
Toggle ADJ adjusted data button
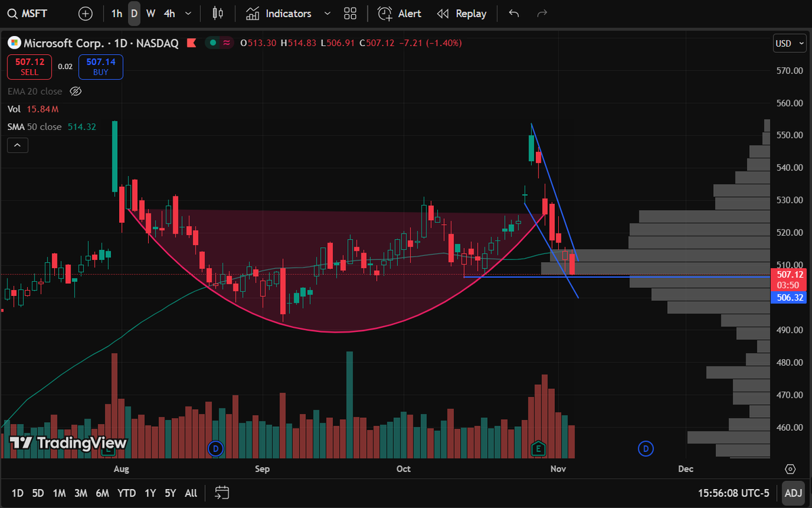pyautogui.click(x=792, y=493)
